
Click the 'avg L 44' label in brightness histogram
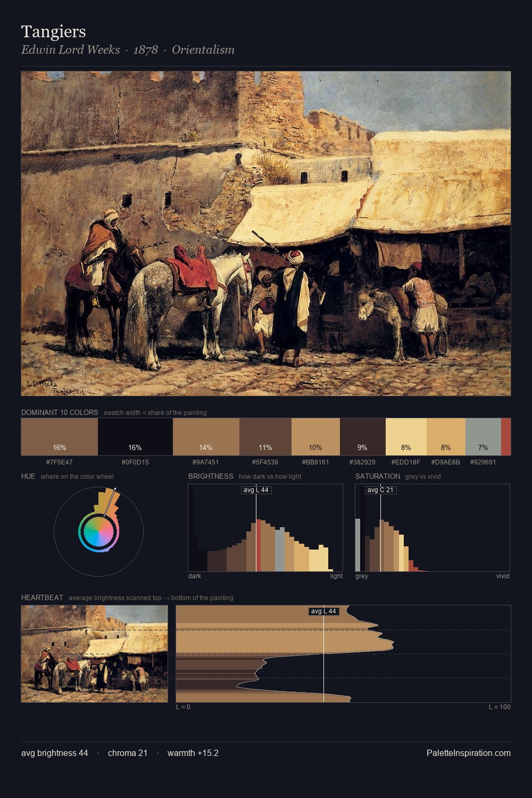256,490
